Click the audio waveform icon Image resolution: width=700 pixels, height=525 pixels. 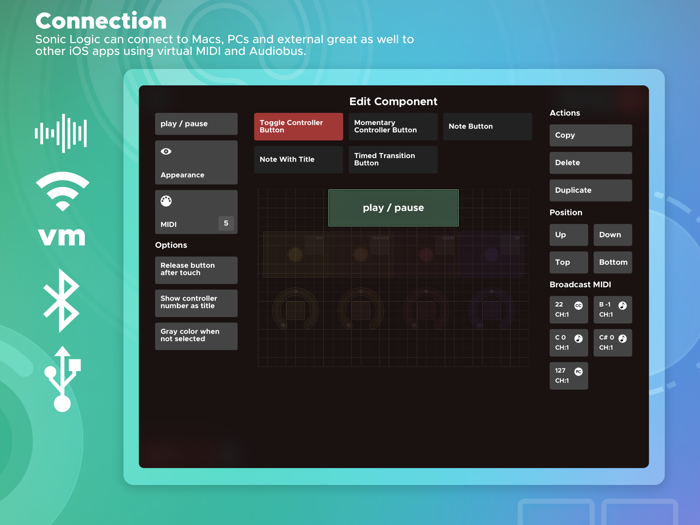[61, 133]
